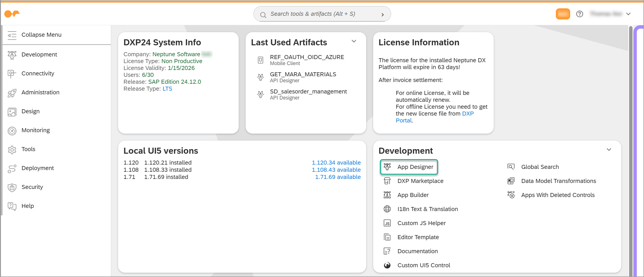The width and height of the screenshot is (644, 277).
Task: Select the DXP Marketplace icon
Action: pyautogui.click(x=387, y=181)
